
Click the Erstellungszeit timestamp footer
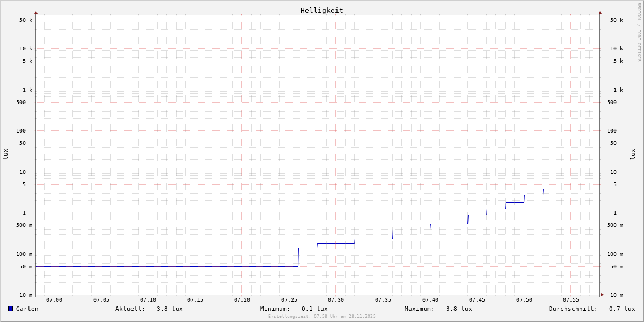click(322, 316)
